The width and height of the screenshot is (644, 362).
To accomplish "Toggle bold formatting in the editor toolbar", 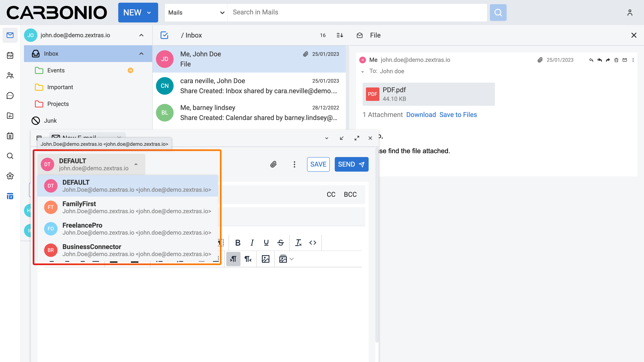I will point(238,243).
